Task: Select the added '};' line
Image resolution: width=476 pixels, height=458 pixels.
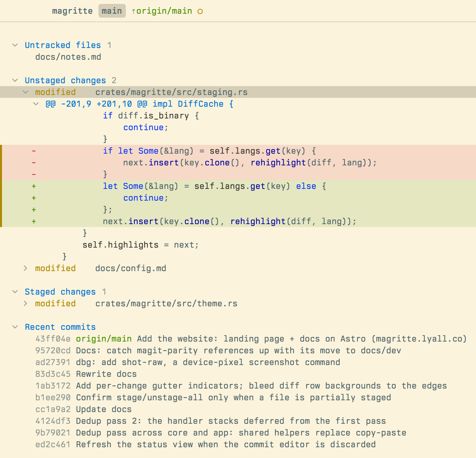Action: click(x=238, y=209)
